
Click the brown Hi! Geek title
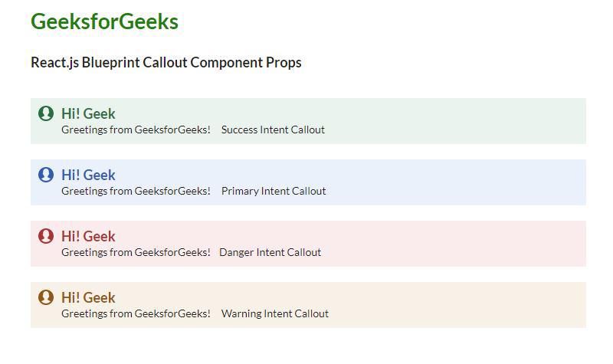point(88,297)
